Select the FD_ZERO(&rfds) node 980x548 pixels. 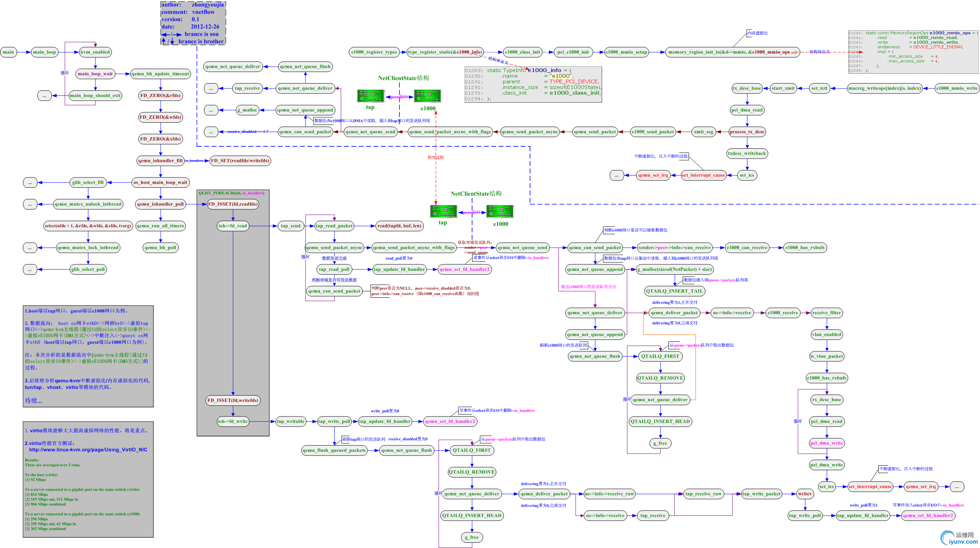[x=160, y=95]
